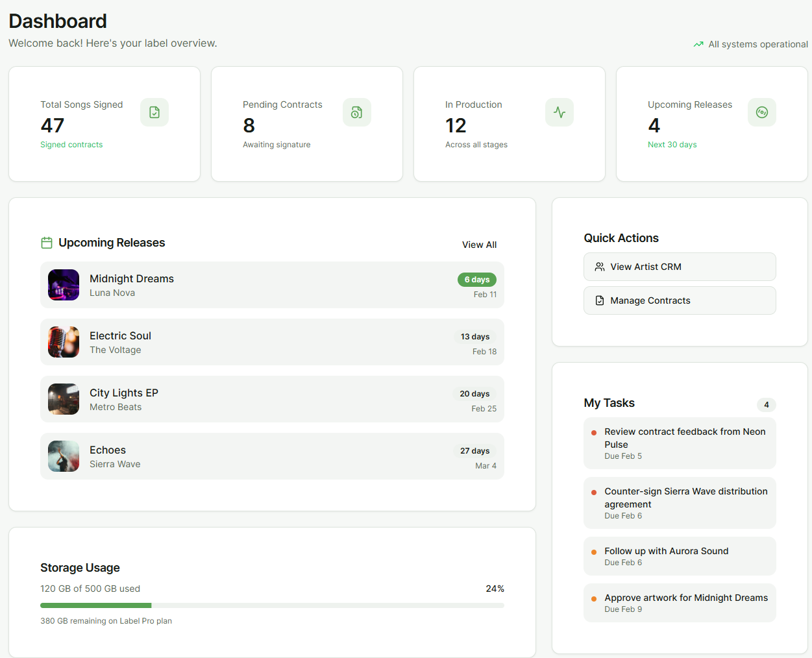This screenshot has width=812, height=658.
Task: Open the Echoes release by Sierra Wave
Action: coord(272,456)
